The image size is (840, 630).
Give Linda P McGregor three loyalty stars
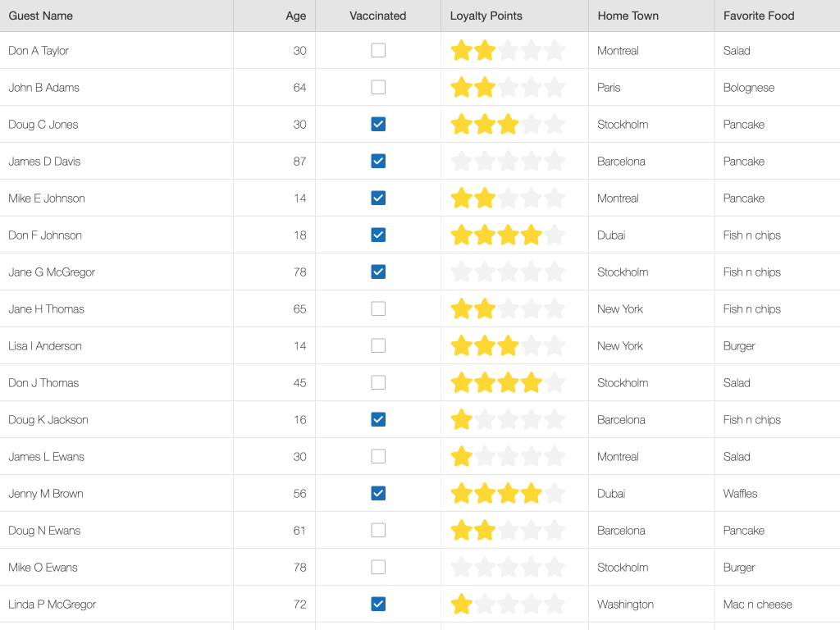click(508, 605)
